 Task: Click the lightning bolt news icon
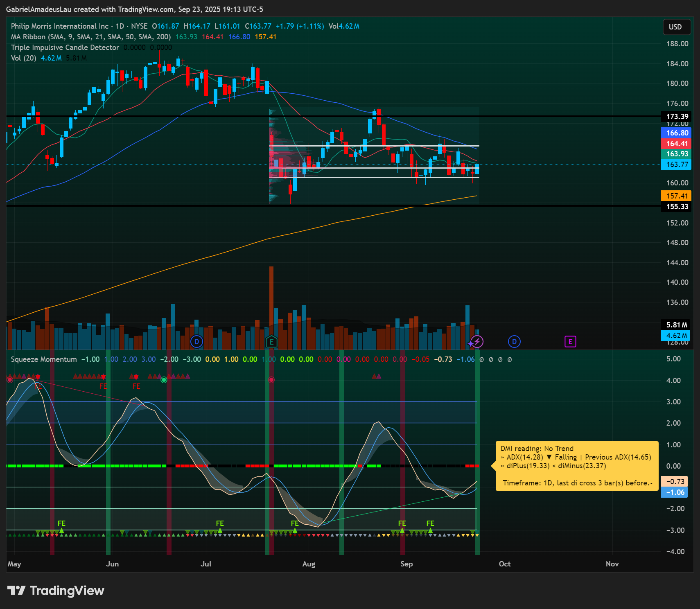pos(477,341)
